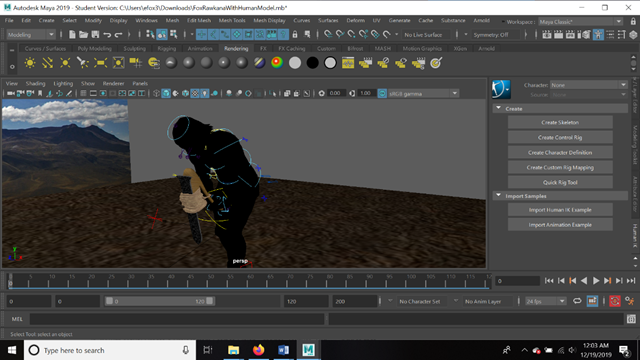Click the HumanIK character icon

[x=501, y=89]
